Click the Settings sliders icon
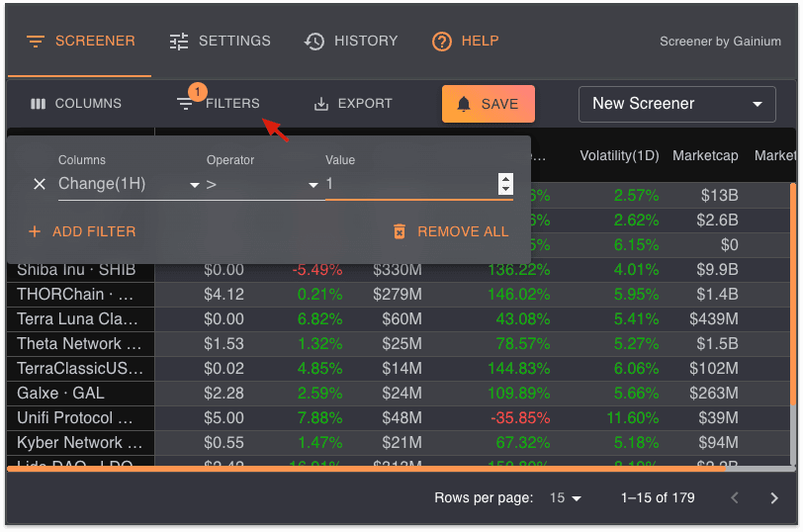This screenshot has width=803, height=532. [179, 42]
